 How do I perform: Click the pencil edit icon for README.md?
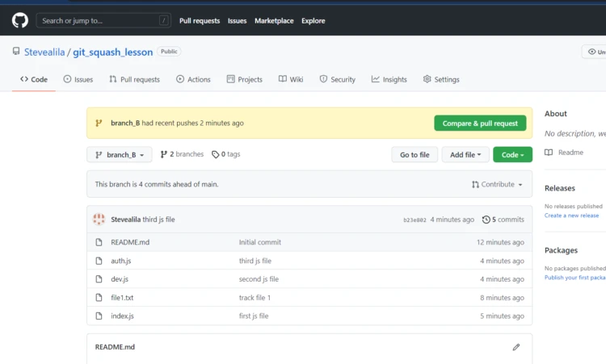pos(516,347)
